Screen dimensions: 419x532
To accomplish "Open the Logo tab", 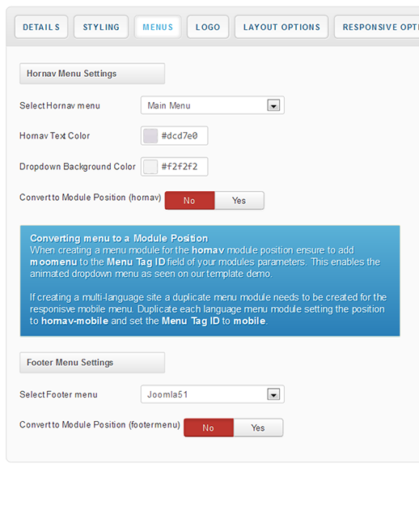I will coord(208,27).
